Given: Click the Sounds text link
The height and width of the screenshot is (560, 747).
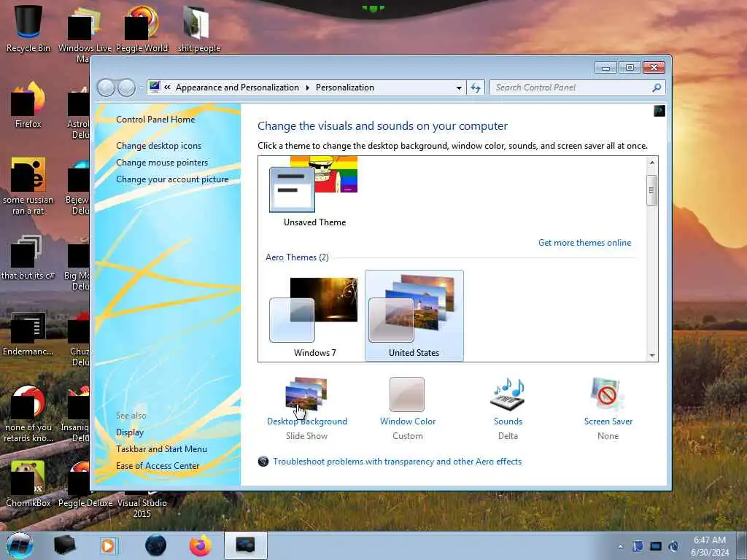Looking at the screenshot, I should tap(508, 421).
